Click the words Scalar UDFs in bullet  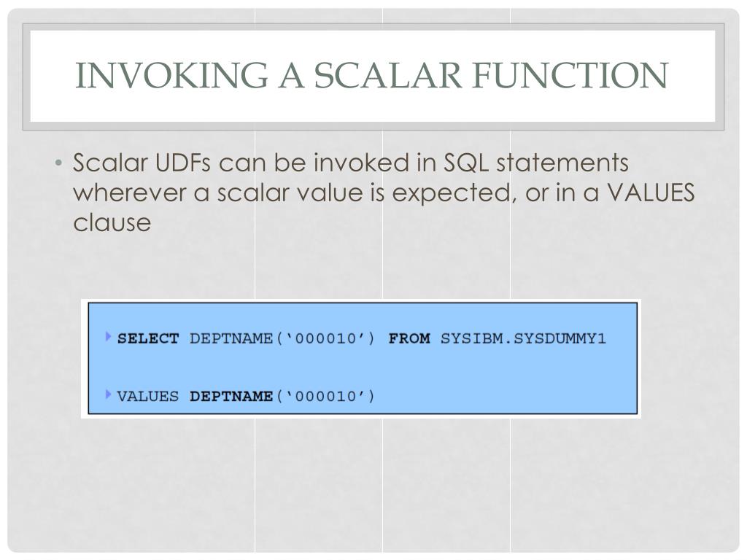click(142, 163)
